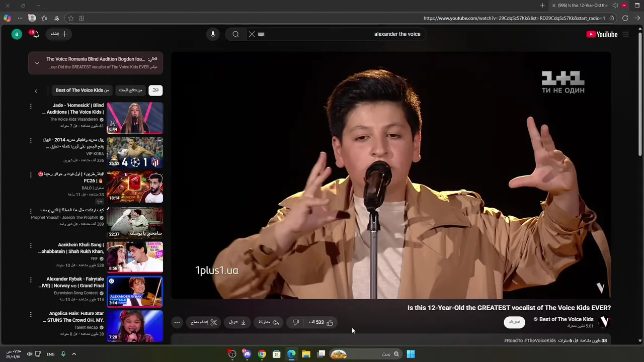Subscribe to Best of The Voice Kids
This screenshot has width=644, height=362.
(514, 322)
